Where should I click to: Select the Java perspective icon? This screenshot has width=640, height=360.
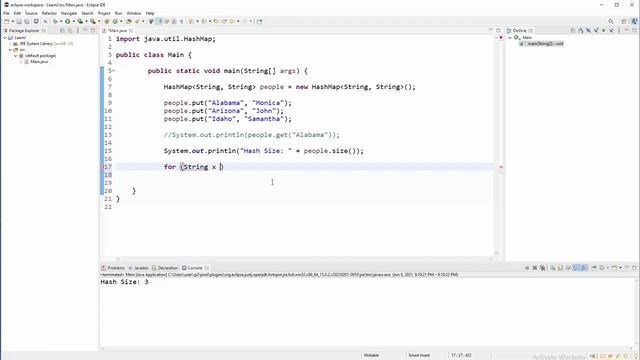click(634, 21)
